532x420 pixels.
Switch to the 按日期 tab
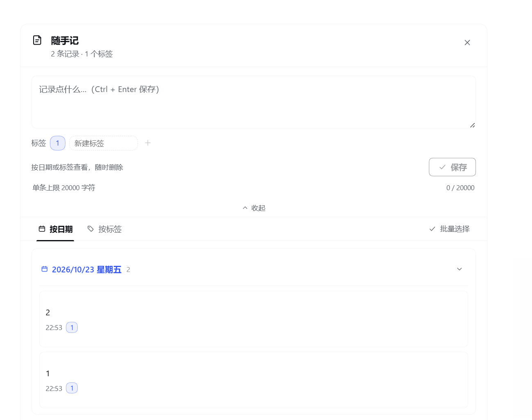[x=55, y=229]
